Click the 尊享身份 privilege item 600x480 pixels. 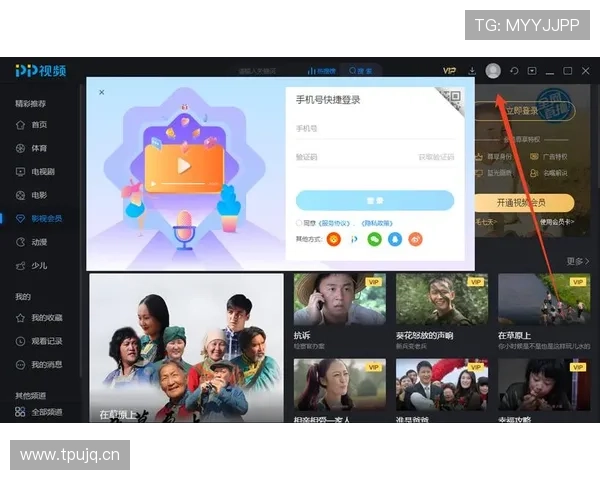click(494, 157)
